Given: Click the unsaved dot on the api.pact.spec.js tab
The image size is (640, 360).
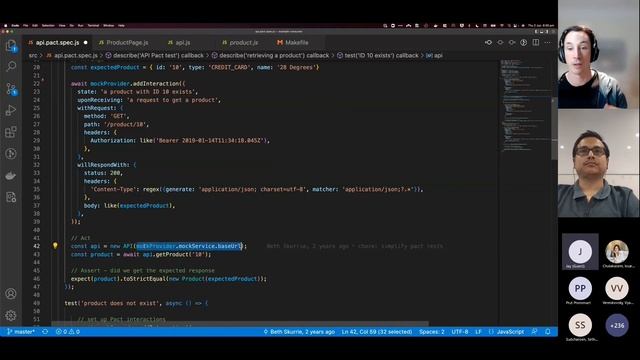Looking at the screenshot, I should click(85, 42).
